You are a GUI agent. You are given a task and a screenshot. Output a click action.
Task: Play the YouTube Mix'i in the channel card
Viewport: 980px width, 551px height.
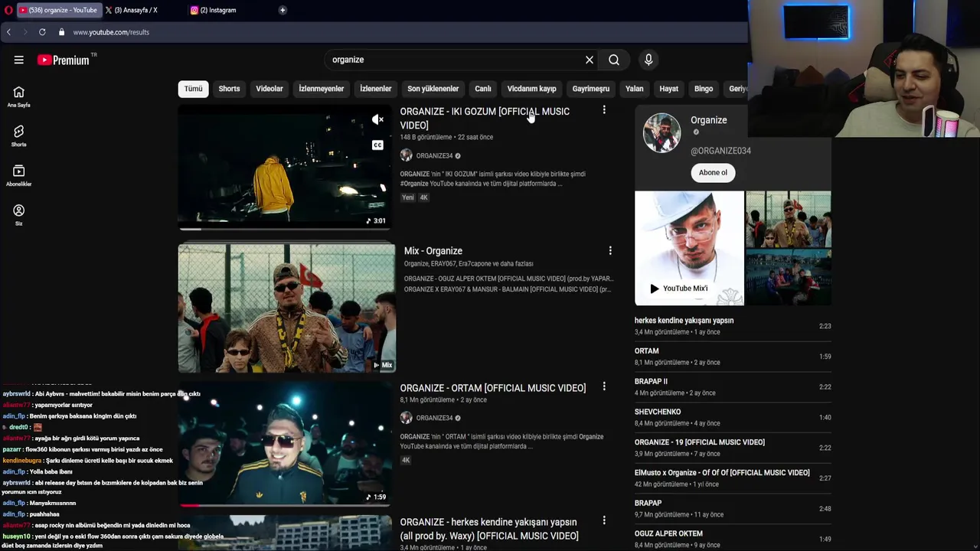coord(689,248)
